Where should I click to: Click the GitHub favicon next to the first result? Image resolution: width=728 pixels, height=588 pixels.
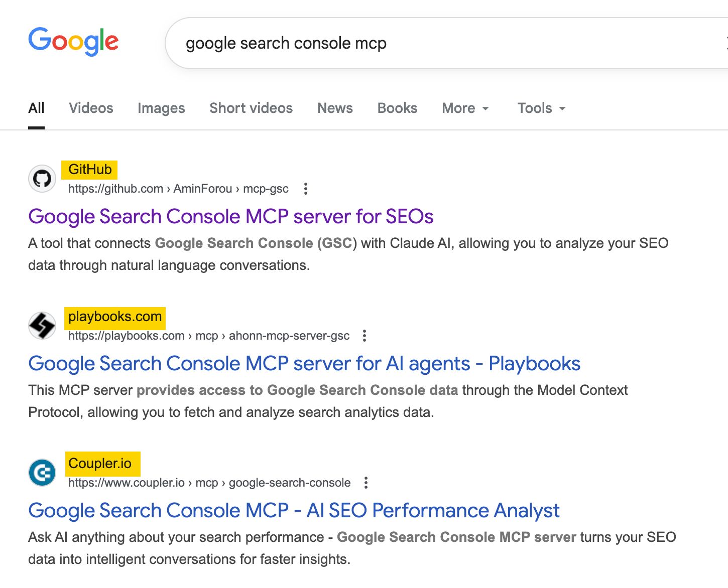point(42,178)
